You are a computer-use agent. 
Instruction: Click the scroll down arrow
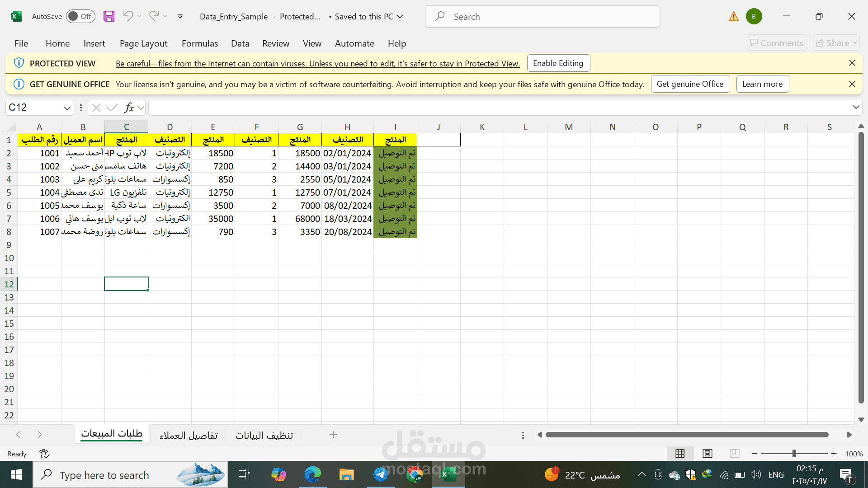861,420
